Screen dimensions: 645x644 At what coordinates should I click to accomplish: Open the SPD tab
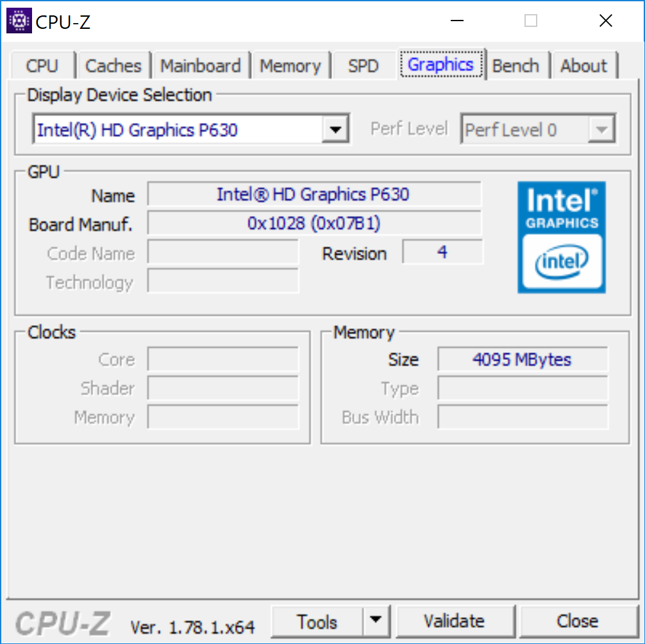(x=364, y=66)
